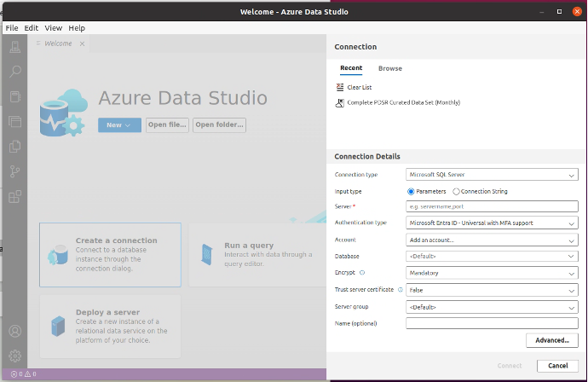Click the Server input field
This screenshot has height=382, width=588.
492,206
